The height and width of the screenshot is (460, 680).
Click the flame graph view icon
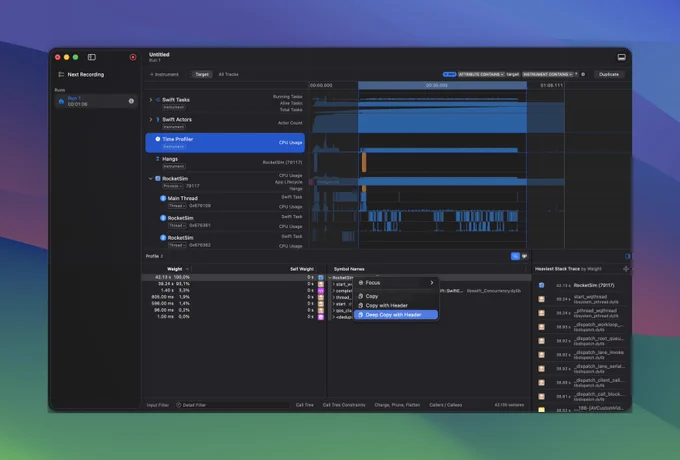pyautogui.click(x=525, y=256)
